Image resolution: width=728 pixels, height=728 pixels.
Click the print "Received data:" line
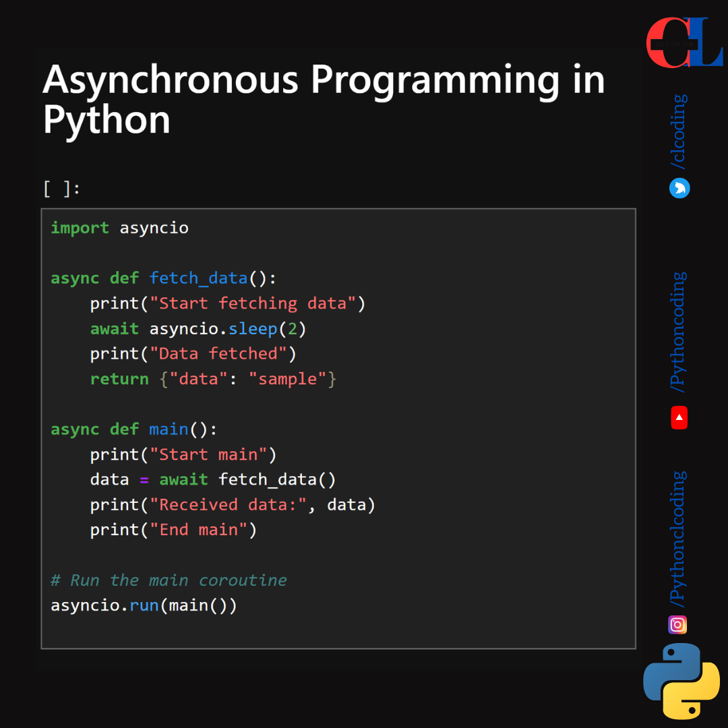click(232, 505)
